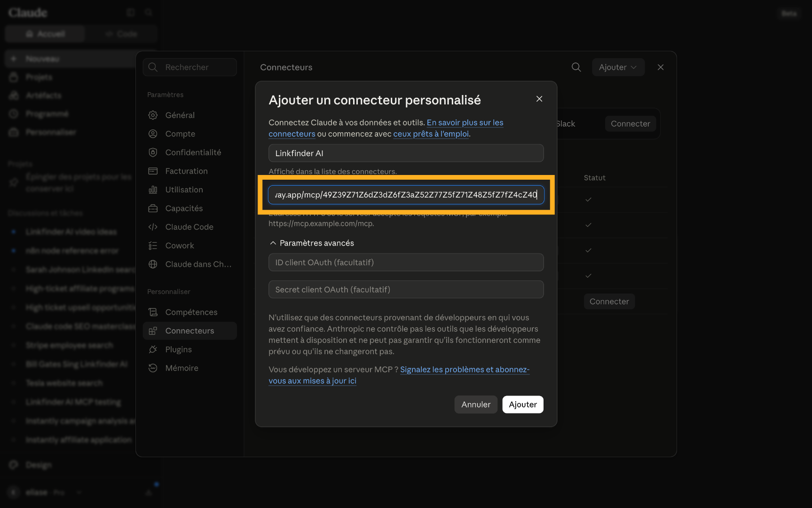This screenshot has height=508, width=812.
Task: Open Compétences settings
Action: point(190,312)
